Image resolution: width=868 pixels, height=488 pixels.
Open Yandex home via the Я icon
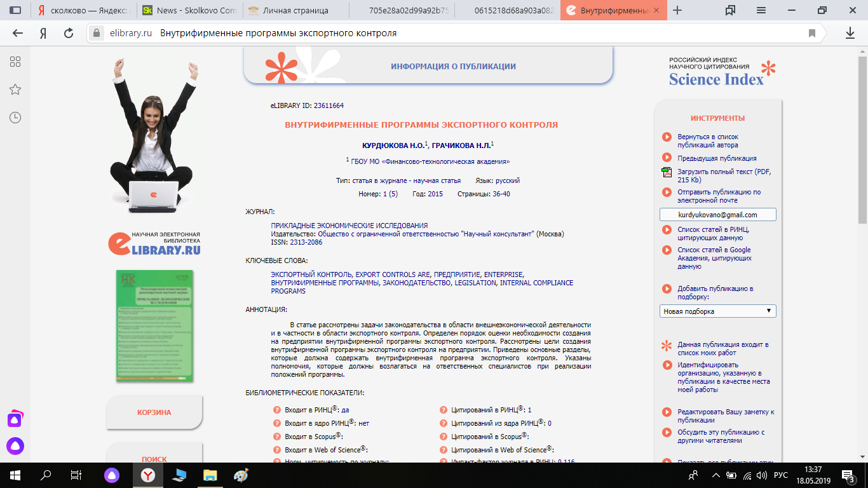(x=43, y=33)
